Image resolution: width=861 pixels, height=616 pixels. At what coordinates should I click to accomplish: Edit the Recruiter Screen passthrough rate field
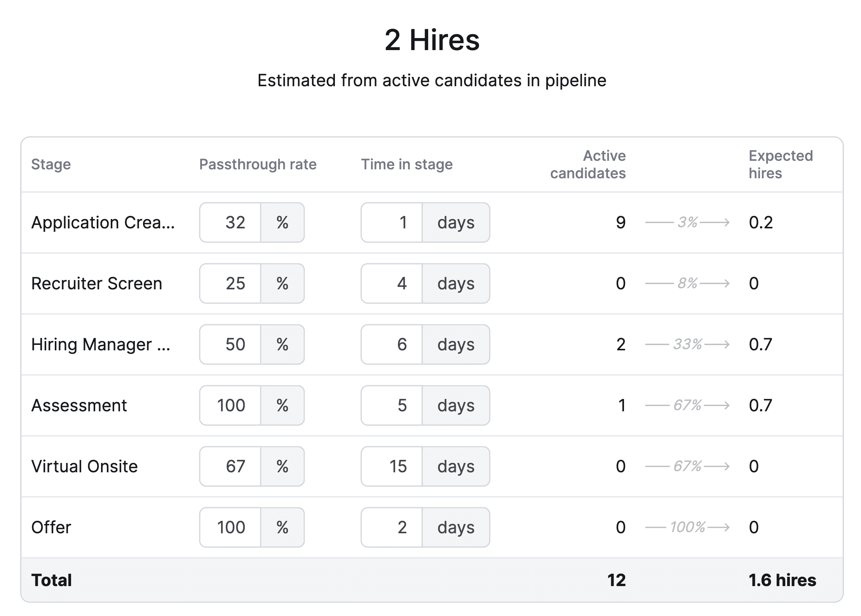tap(230, 283)
